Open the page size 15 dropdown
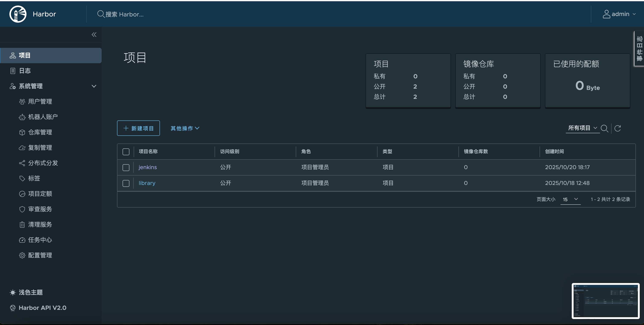 tap(570, 199)
